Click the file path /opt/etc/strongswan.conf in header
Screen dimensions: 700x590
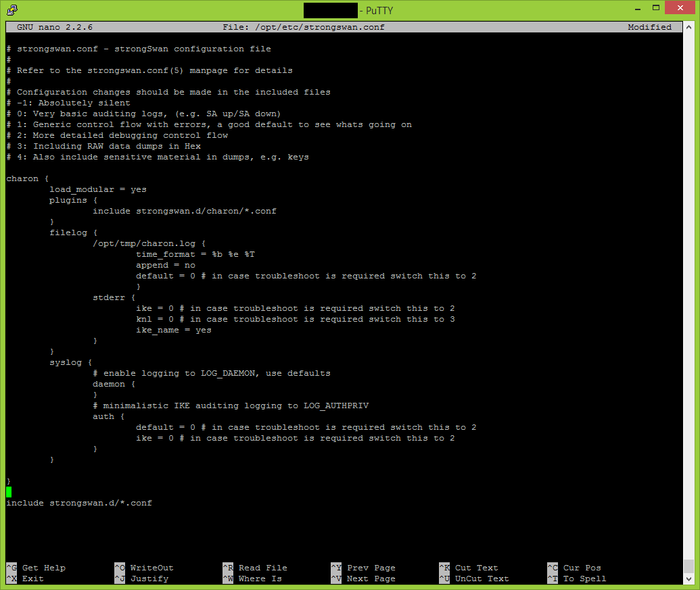(x=320, y=27)
